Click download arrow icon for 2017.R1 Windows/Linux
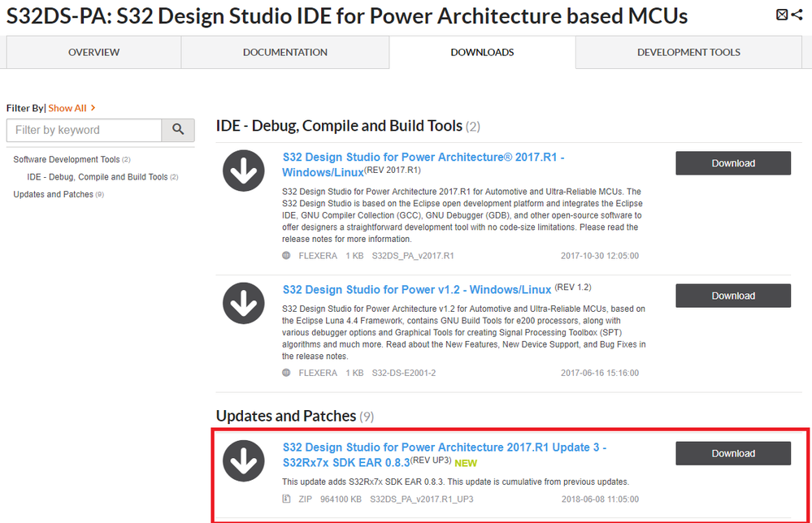This screenshot has height=523, width=812. coord(243,171)
